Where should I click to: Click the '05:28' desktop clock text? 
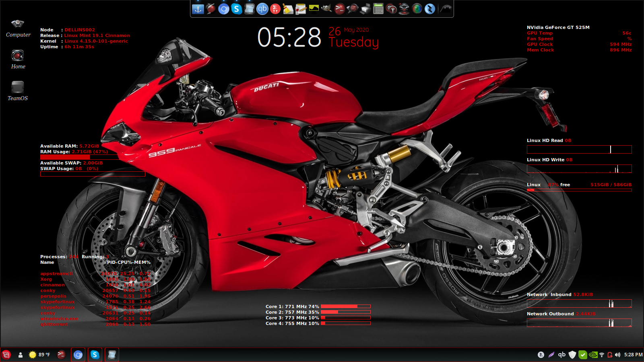(x=289, y=37)
